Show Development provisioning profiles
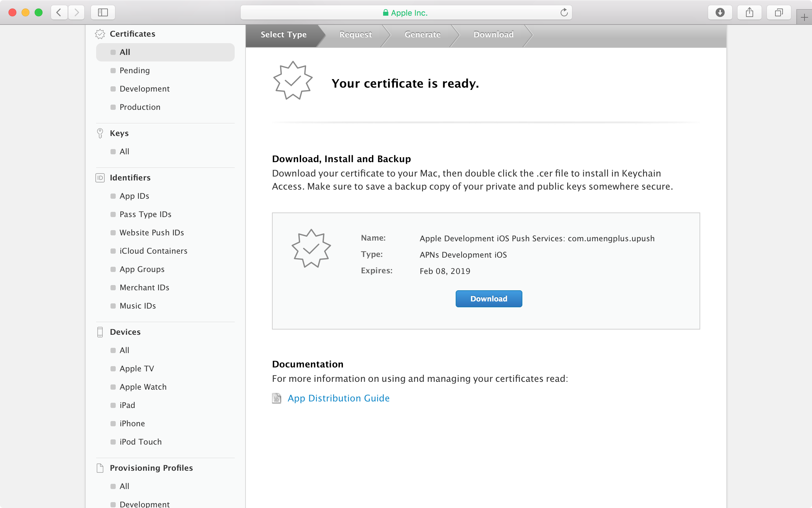Screen dimensions: 812x508 click(144, 504)
